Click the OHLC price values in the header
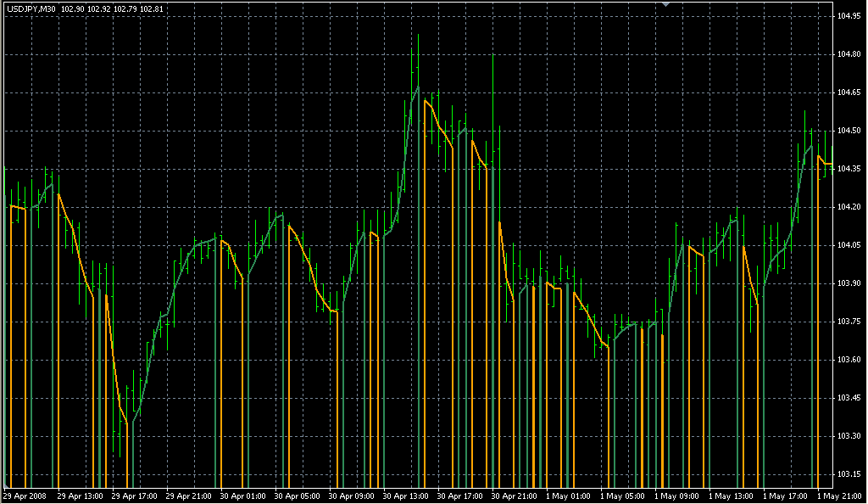868x504 pixels. pyautogui.click(x=114, y=8)
